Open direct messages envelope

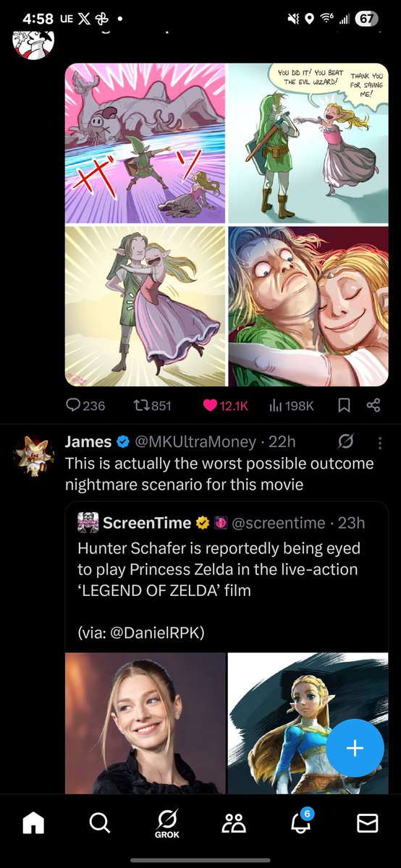[x=368, y=822]
